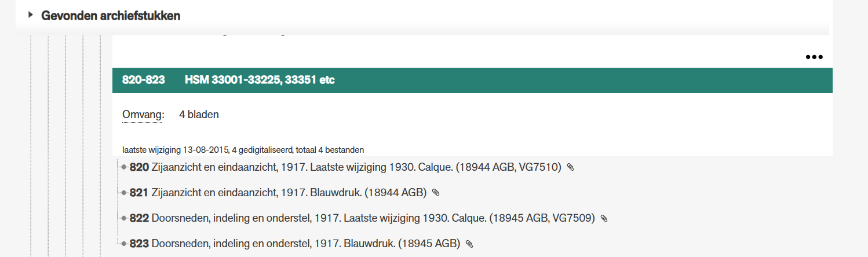
Task: Click the laatste wijziging 13-08-2015 status line
Action: pos(243,149)
